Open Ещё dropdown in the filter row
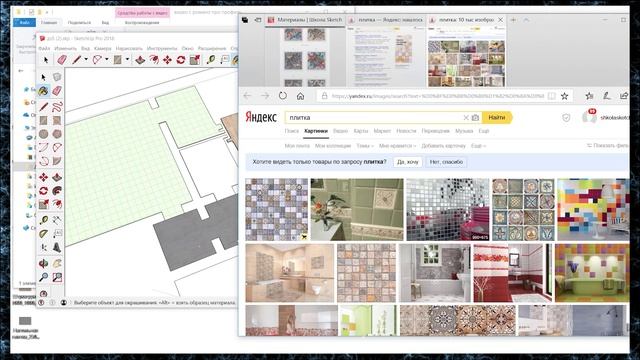 478,146
